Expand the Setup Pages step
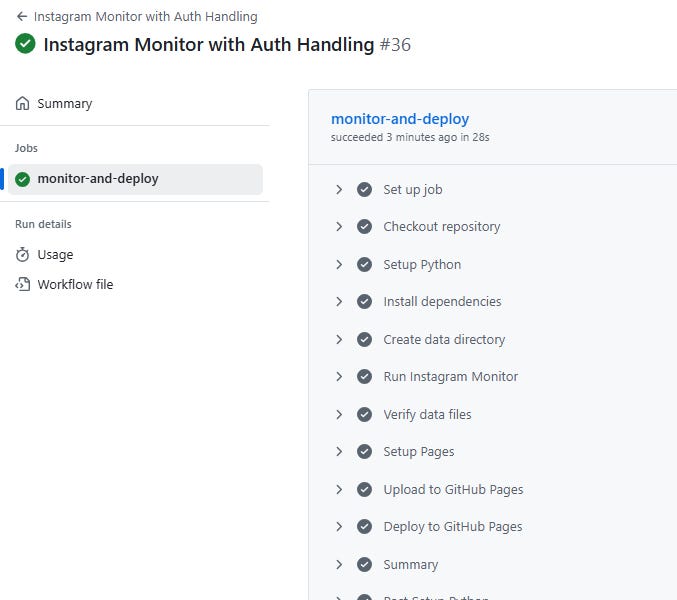Viewport: 677px width, 600px height. coord(339,452)
